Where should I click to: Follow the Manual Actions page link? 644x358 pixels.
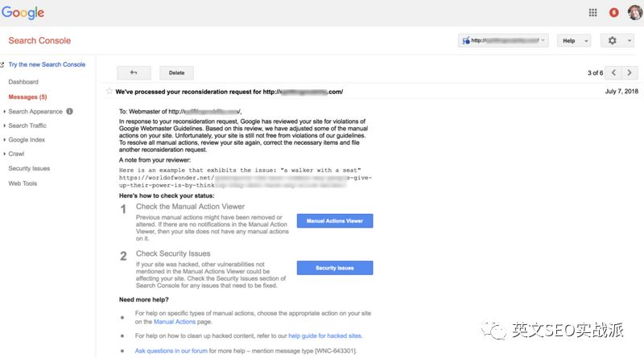pos(175,322)
